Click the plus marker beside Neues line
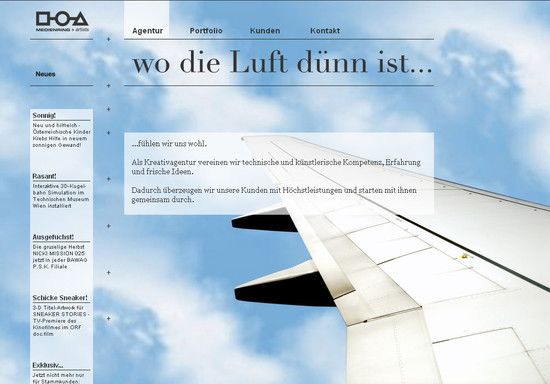This screenshot has width=550, height=384. pos(108,86)
